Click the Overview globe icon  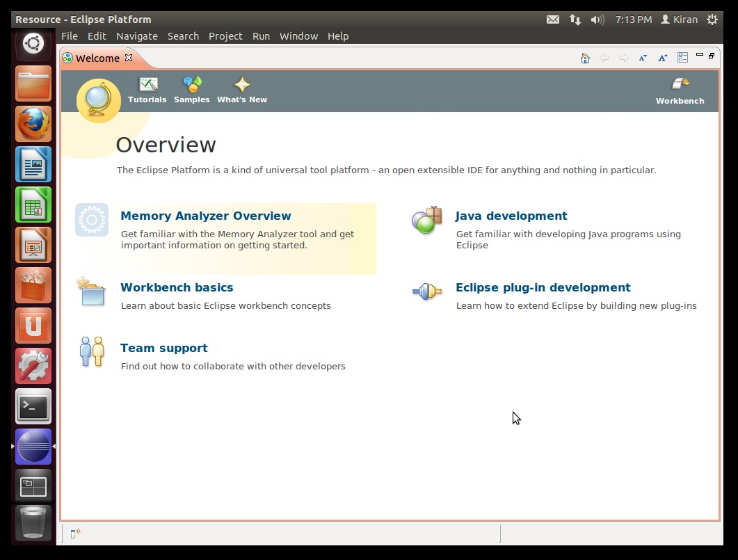98,101
